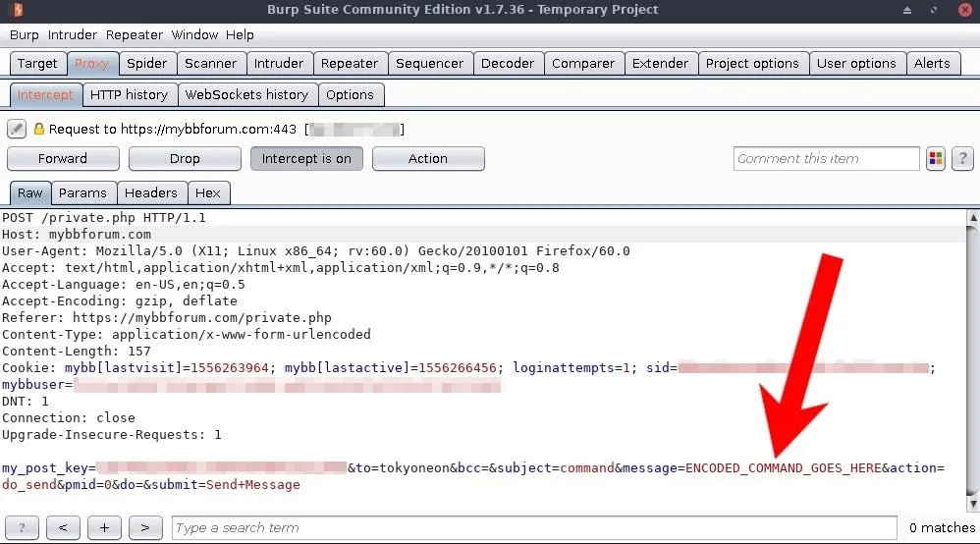Open the WebSockets history sub-tab
The image size is (980, 544).
[246, 95]
